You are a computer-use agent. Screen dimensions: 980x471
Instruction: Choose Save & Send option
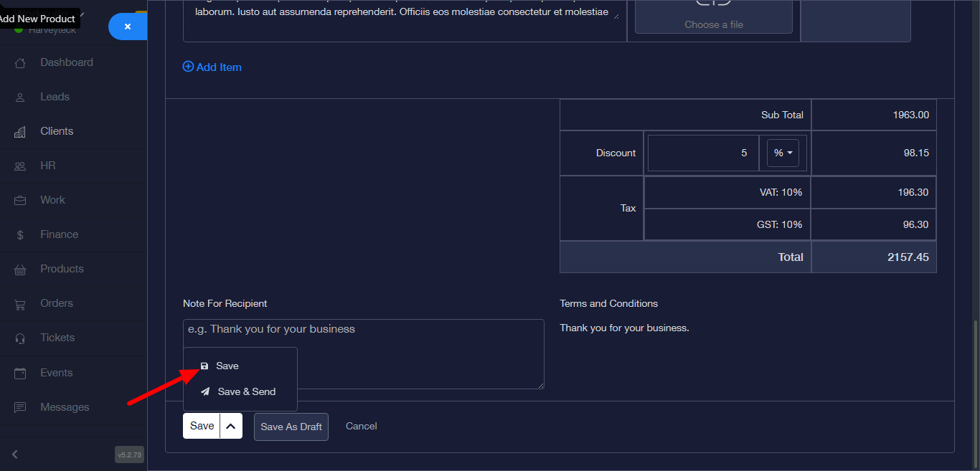point(246,391)
